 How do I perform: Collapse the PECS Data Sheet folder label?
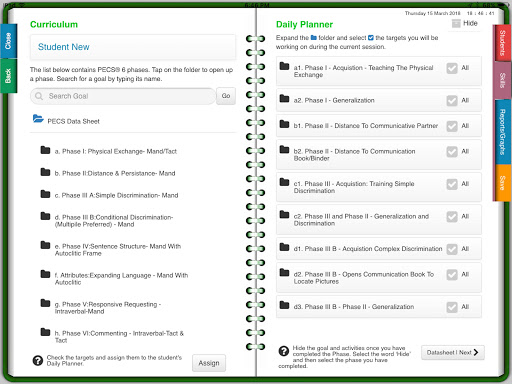73,121
